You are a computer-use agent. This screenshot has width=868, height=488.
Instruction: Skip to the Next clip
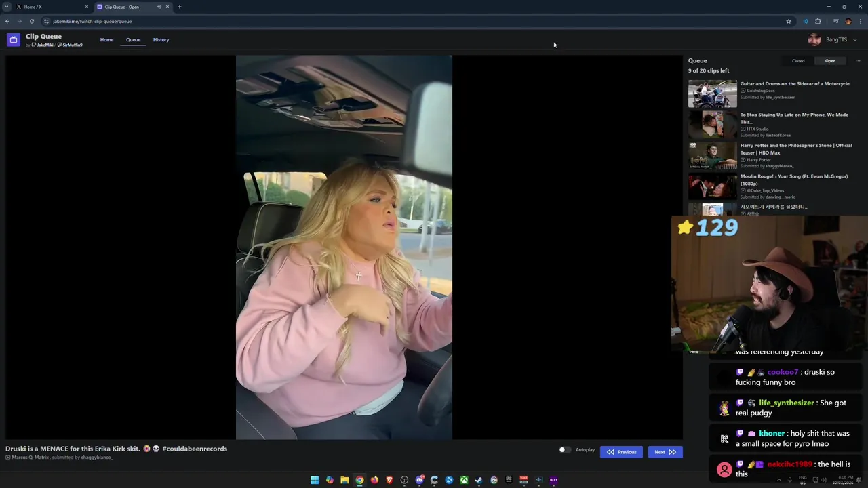[x=665, y=452]
